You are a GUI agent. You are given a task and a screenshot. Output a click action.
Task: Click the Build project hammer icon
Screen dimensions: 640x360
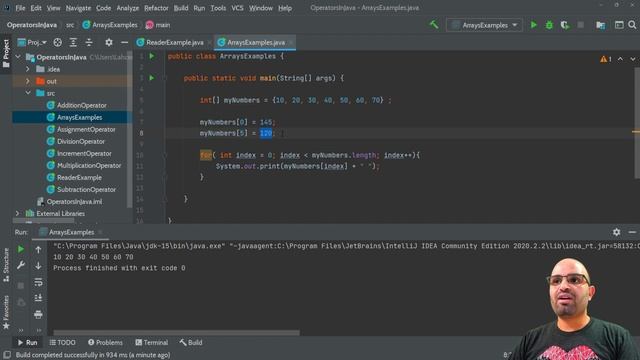[434, 25]
